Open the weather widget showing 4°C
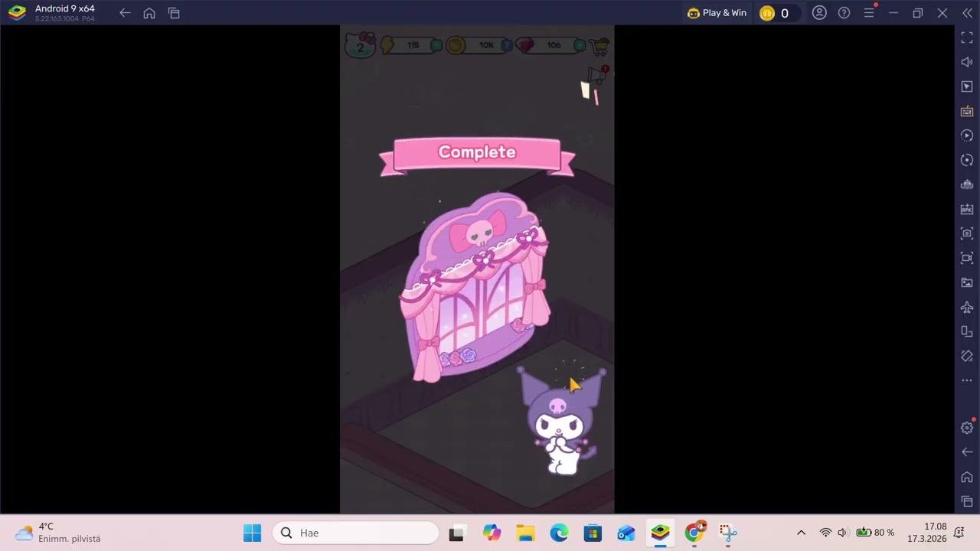Image resolution: width=980 pixels, height=551 pixels. pyautogui.click(x=58, y=533)
